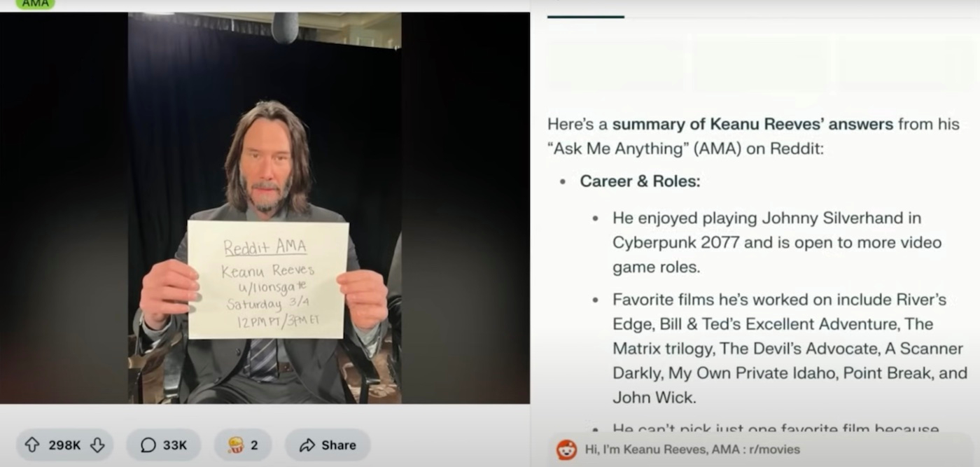Downvote the post using the down arrow
Screen dimensions: 980x467
97,445
